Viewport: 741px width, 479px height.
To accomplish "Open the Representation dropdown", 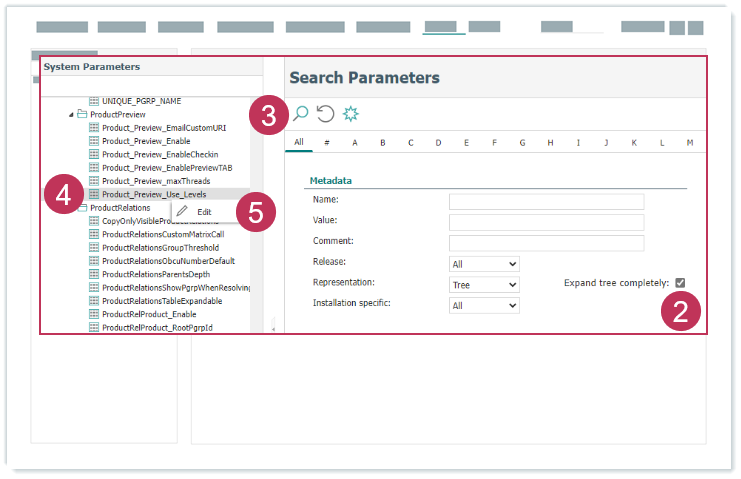I will tap(484, 285).
